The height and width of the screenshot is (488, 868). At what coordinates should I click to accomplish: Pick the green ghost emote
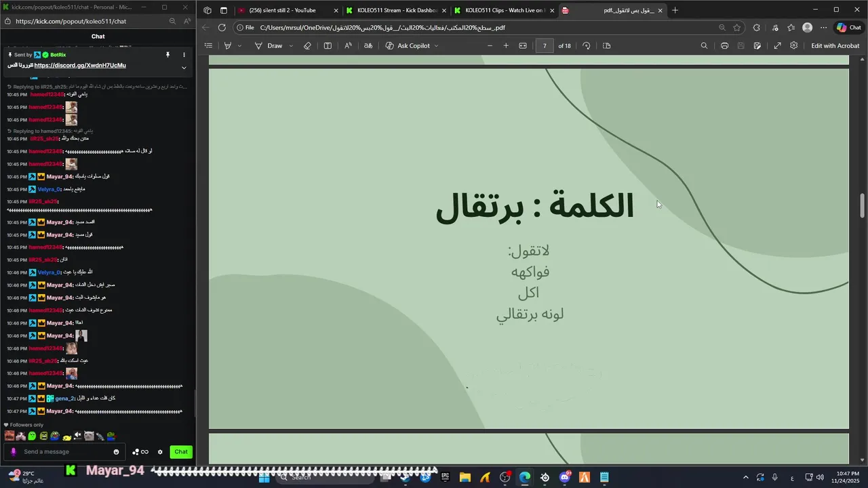32,436
